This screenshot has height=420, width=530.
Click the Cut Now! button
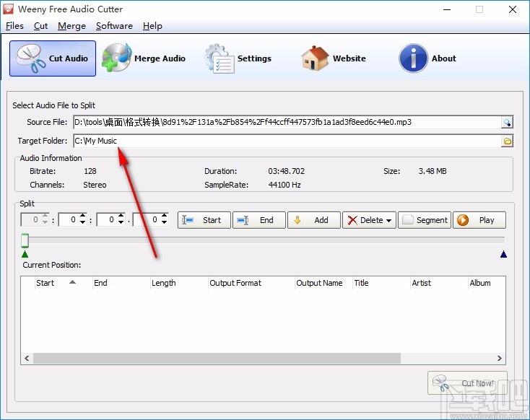[467, 383]
